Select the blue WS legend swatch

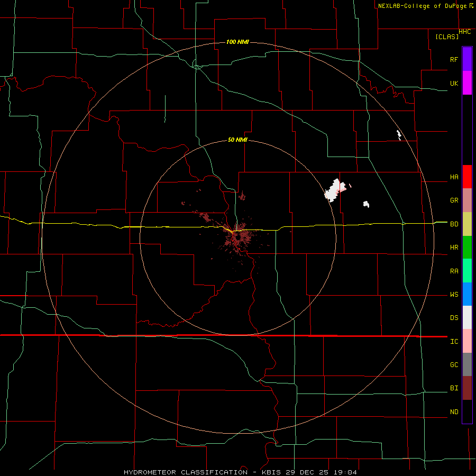coord(467,294)
